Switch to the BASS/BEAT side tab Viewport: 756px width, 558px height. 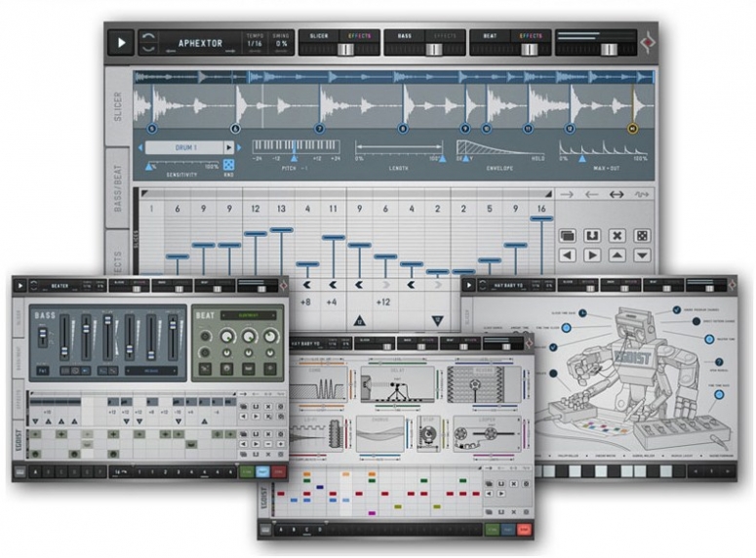(x=118, y=187)
